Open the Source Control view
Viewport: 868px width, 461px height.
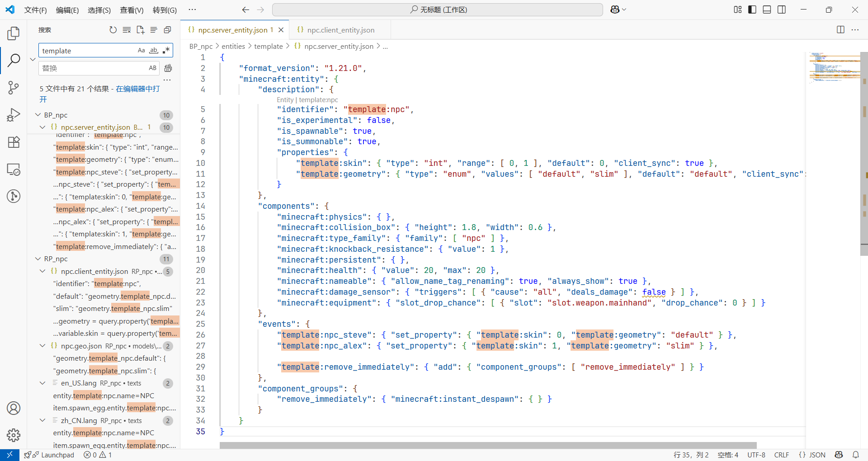click(x=14, y=88)
